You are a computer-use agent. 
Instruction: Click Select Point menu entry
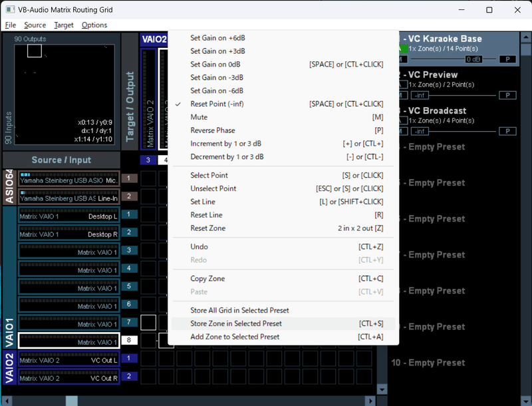tap(283, 175)
